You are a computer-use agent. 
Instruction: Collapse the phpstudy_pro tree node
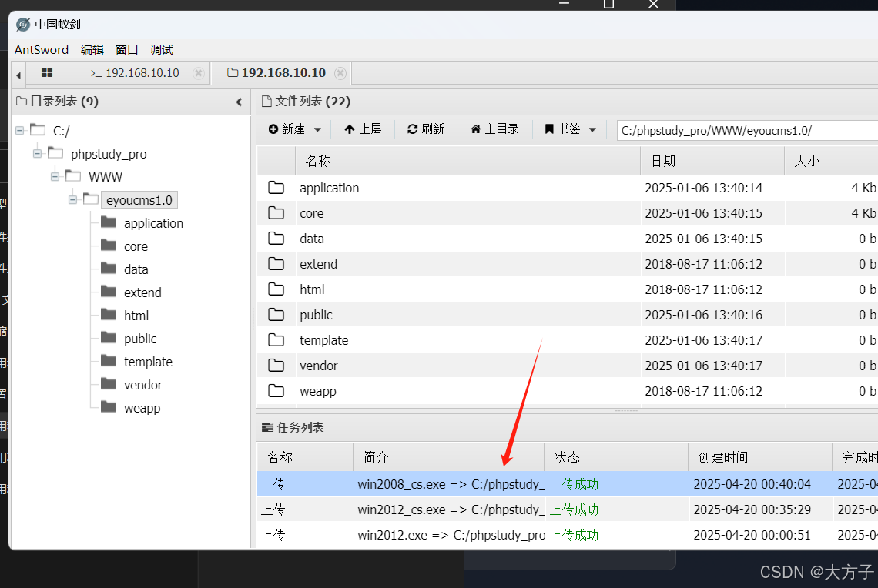[38, 153]
